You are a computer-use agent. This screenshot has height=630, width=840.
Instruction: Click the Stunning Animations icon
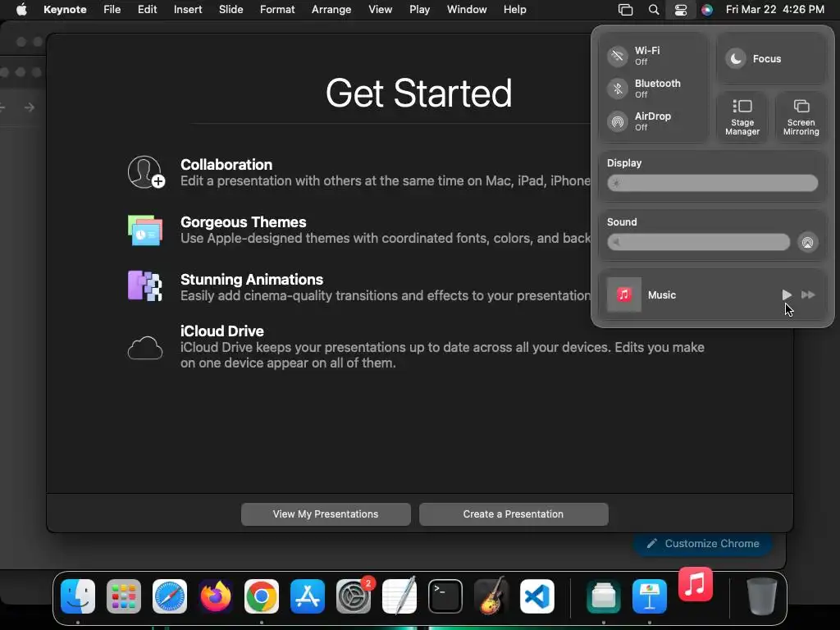144,285
